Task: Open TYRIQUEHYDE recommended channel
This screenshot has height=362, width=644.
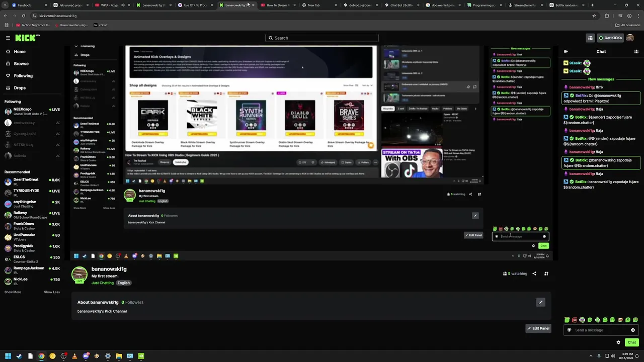Action: pyautogui.click(x=32, y=193)
